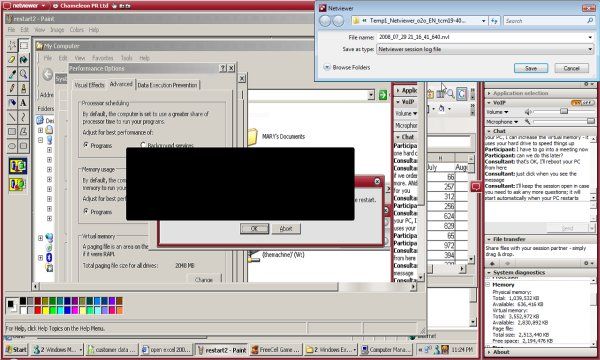
Task: Select the Free-Form Select tool in Paint
Action: point(12,45)
